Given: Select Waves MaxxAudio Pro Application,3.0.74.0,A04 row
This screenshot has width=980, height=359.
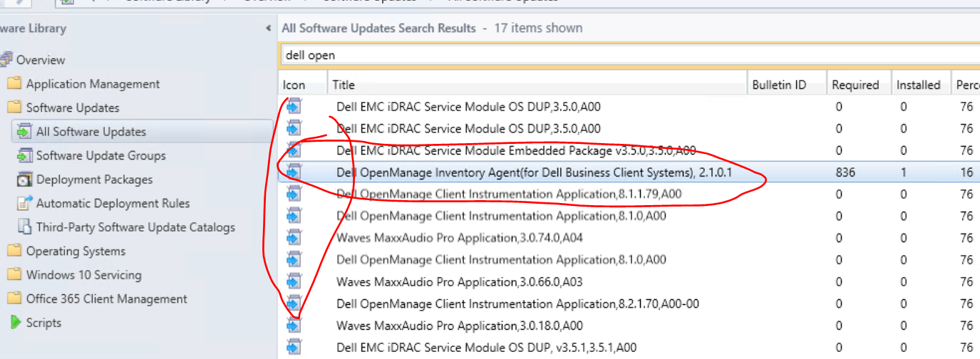Looking at the screenshot, I should pyautogui.click(x=629, y=238).
